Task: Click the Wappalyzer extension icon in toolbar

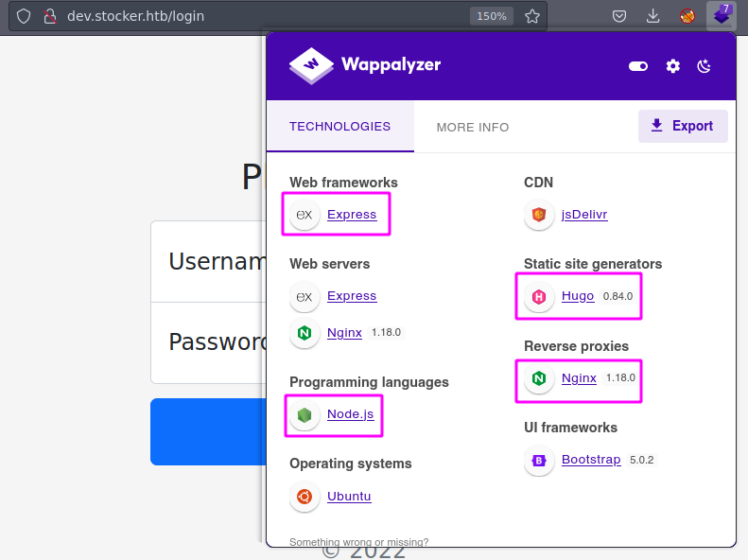Action: pos(722,16)
